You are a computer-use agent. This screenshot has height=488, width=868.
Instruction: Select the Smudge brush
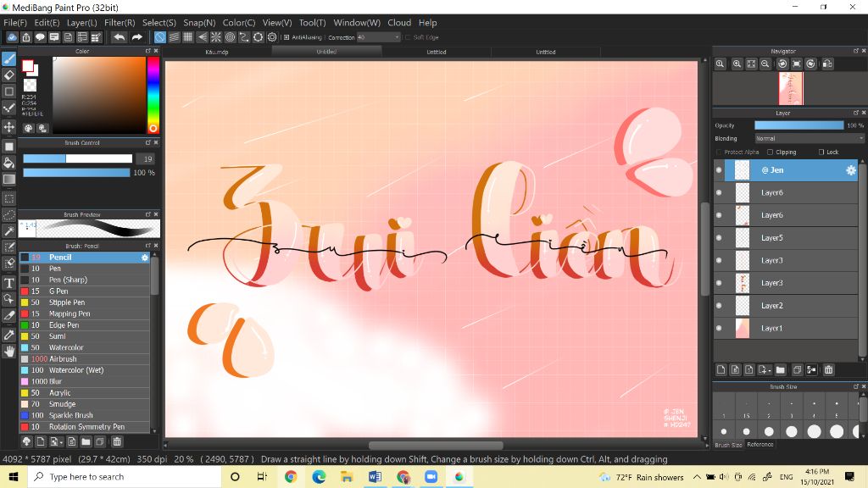pos(84,404)
